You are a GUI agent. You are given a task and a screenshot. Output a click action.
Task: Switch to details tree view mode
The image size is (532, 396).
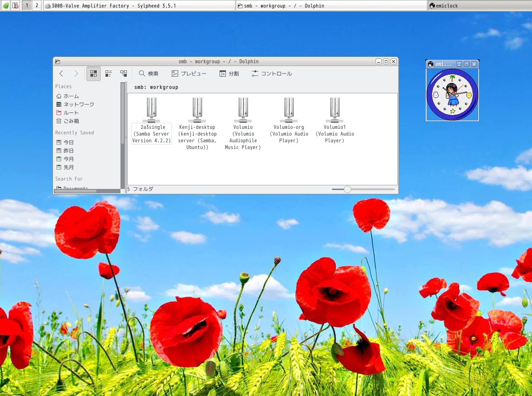coord(124,74)
